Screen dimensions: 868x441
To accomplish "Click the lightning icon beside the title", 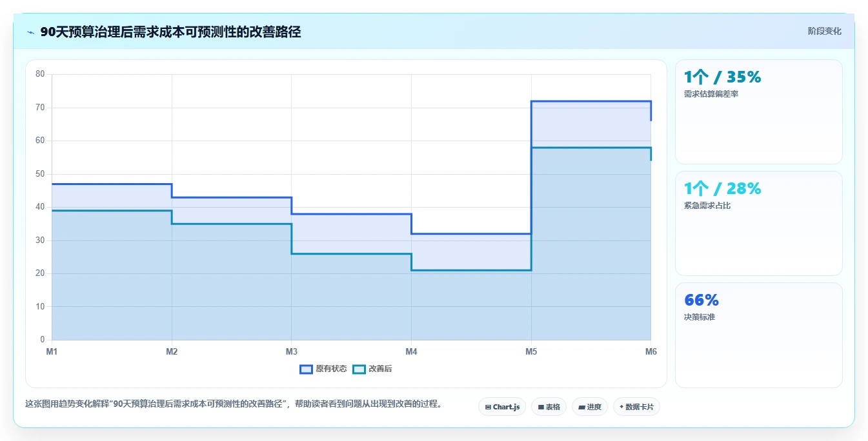I will pos(31,32).
